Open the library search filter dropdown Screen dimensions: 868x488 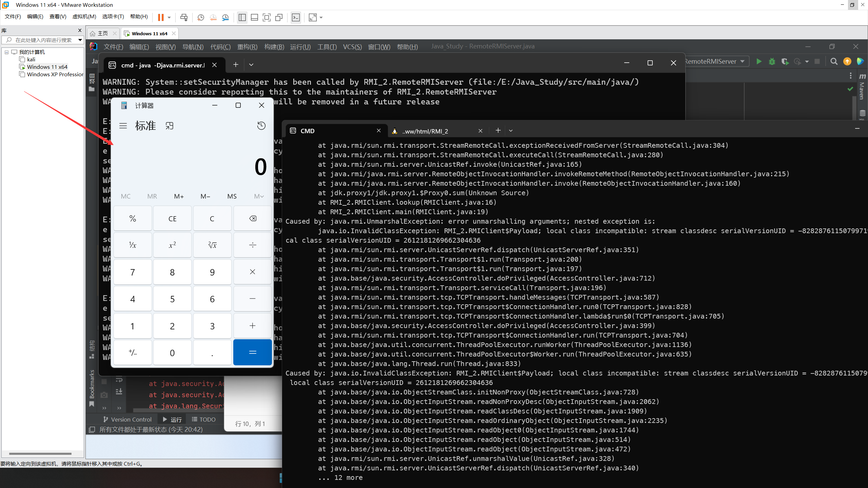tap(80, 40)
